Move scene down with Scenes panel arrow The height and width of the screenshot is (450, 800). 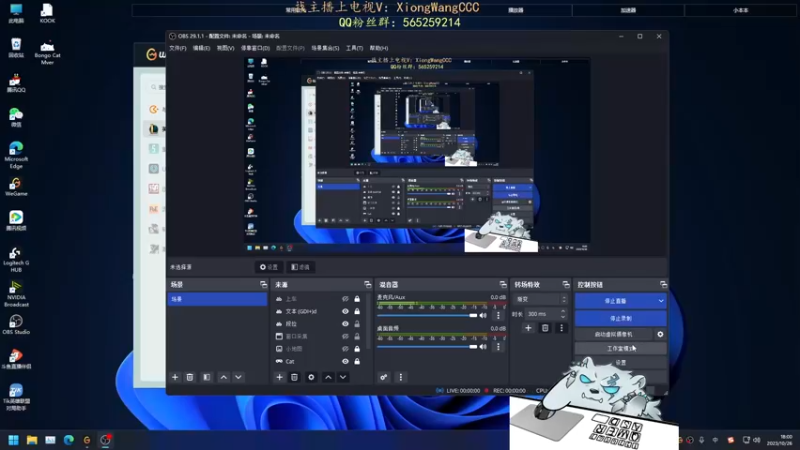click(x=238, y=377)
